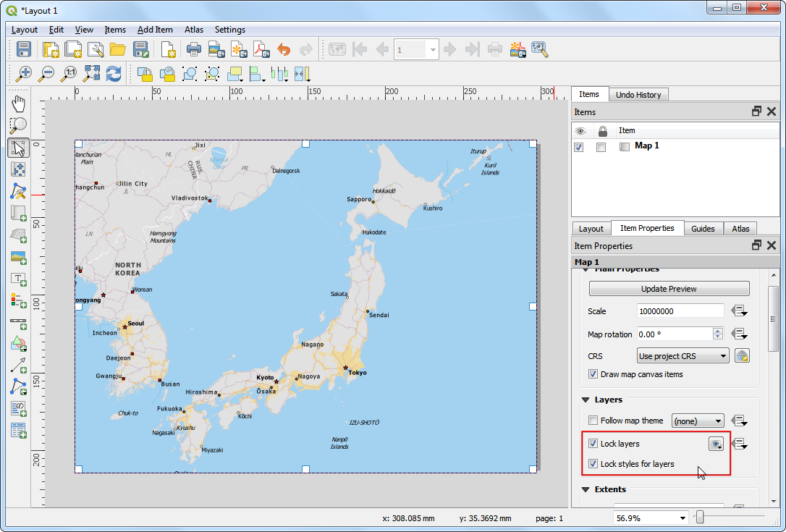Open the CRS dropdown list
This screenshot has height=532, width=786.
[683, 356]
